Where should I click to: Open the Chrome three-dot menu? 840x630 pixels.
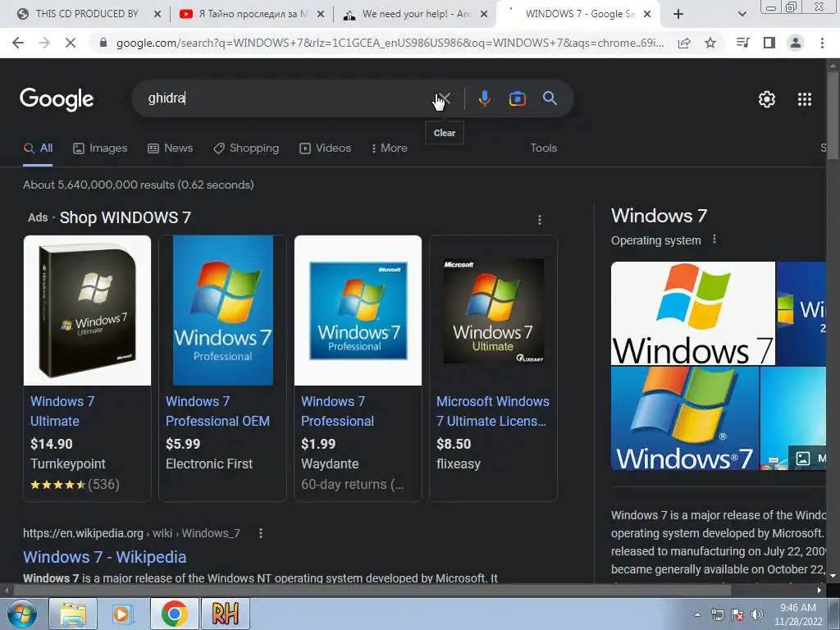(822, 43)
